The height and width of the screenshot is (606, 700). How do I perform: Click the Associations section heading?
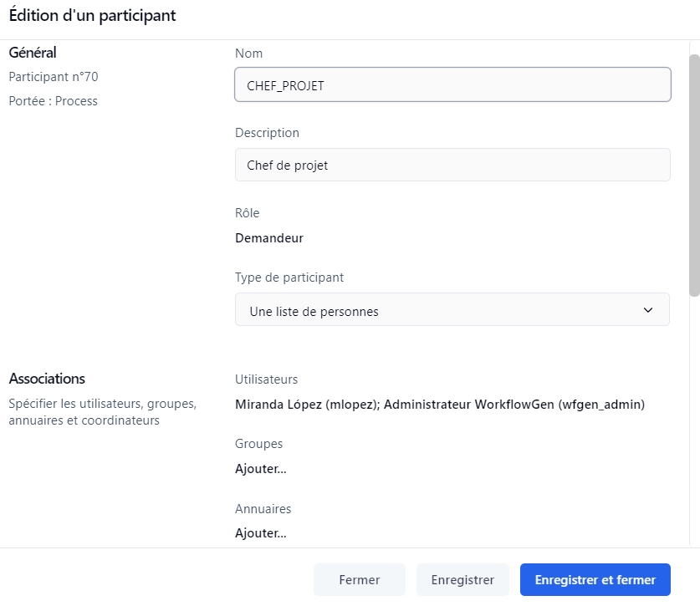(47, 379)
